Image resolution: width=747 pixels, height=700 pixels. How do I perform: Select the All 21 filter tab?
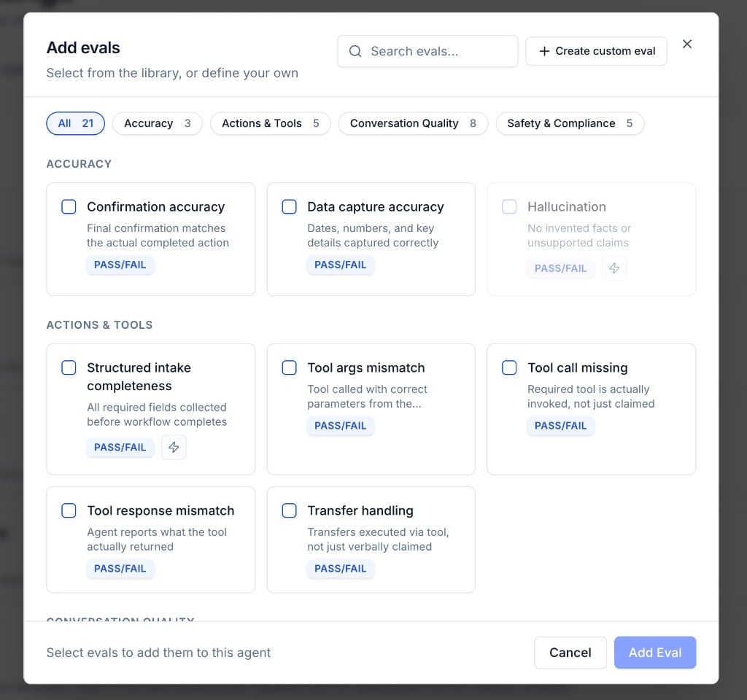(x=75, y=123)
